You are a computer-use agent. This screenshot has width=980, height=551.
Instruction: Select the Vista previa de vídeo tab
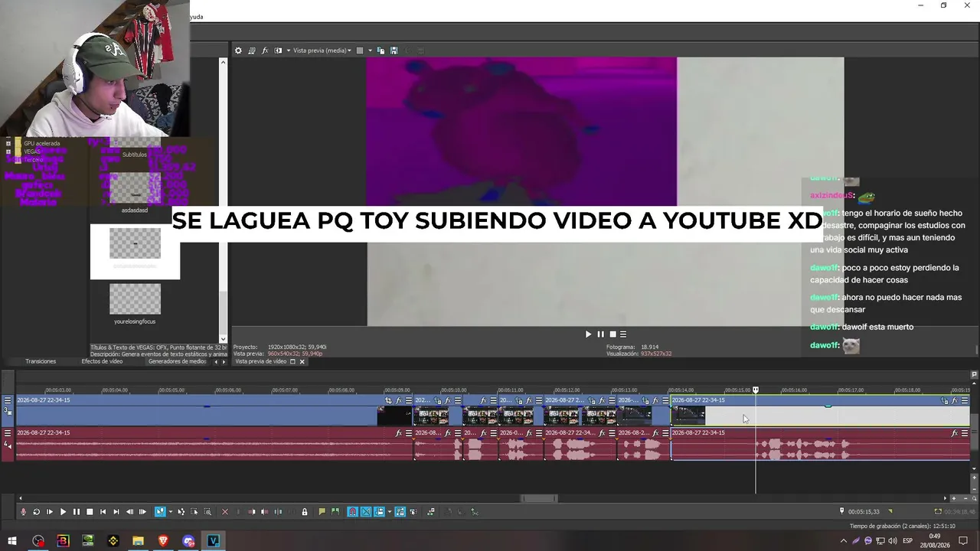click(261, 361)
